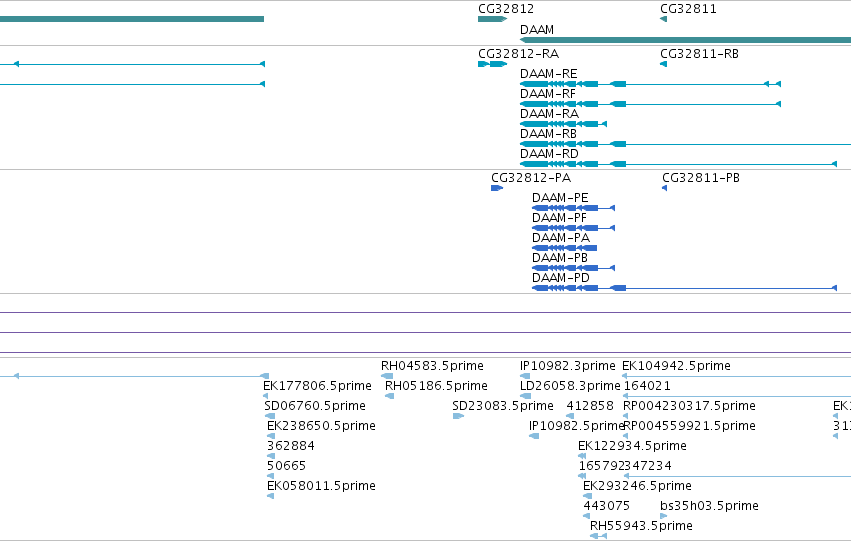This screenshot has width=851, height=541.
Task: Select the SD06760.5prime EST label
Action: (x=315, y=406)
